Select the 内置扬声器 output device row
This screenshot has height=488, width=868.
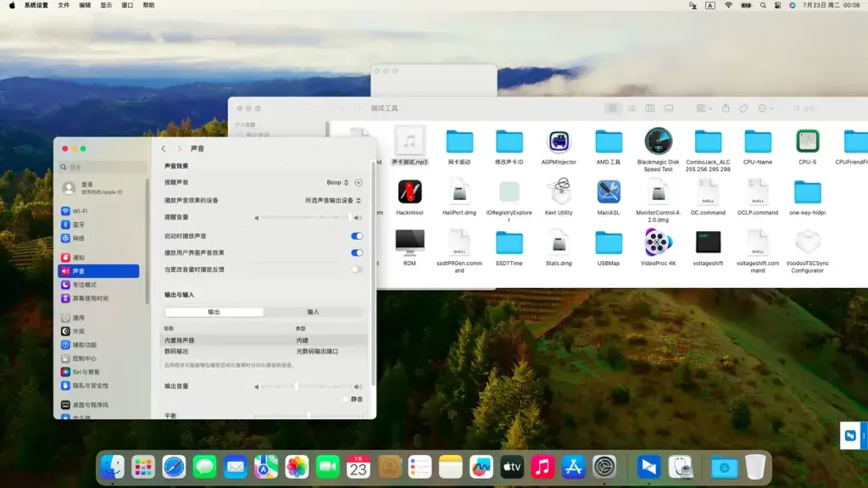(264, 341)
